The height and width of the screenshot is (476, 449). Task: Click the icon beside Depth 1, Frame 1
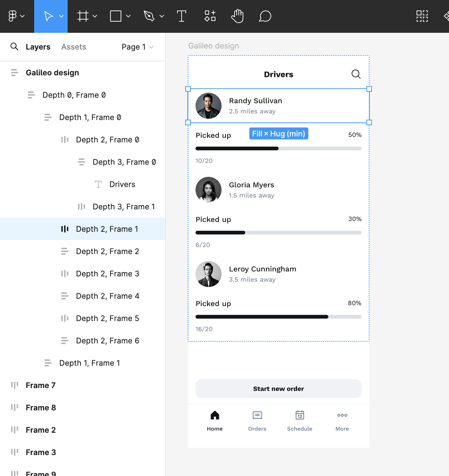coord(48,363)
